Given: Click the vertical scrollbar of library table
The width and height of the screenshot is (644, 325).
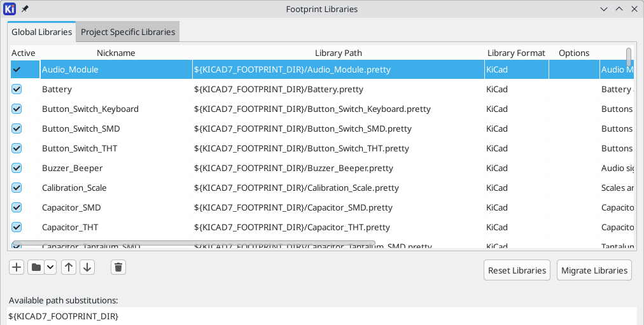Looking at the screenshot, I should (x=629, y=57).
